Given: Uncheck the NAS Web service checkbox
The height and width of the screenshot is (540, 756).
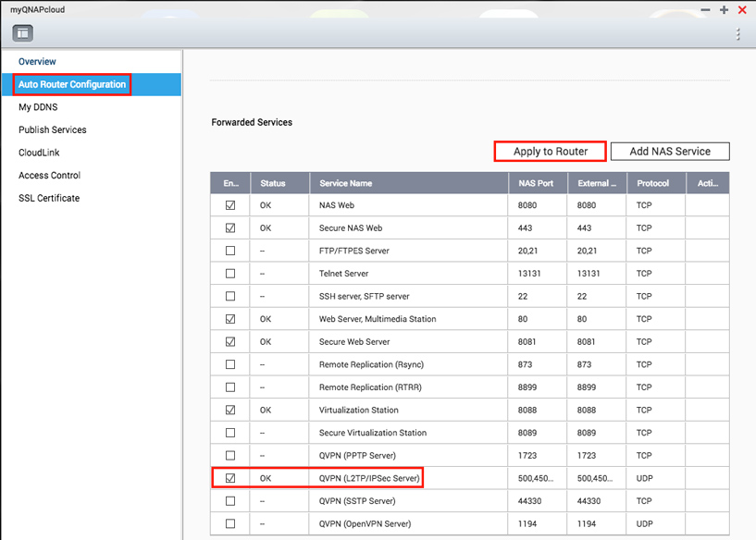Looking at the screenshot, I should (230, 205).
